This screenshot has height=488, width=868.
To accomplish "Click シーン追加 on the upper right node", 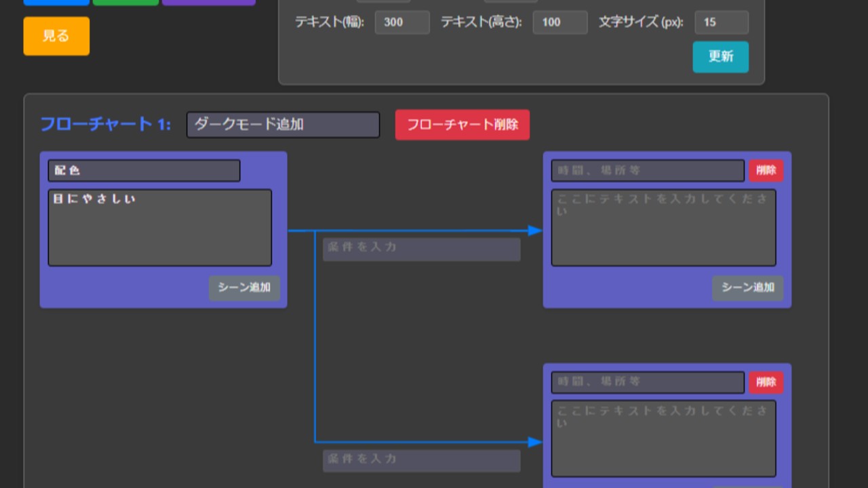I will point(748,288).
